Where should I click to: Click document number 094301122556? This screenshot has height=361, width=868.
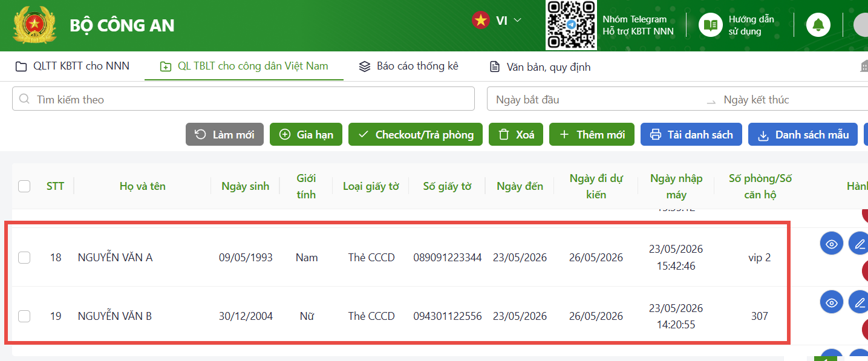point(448,316)
